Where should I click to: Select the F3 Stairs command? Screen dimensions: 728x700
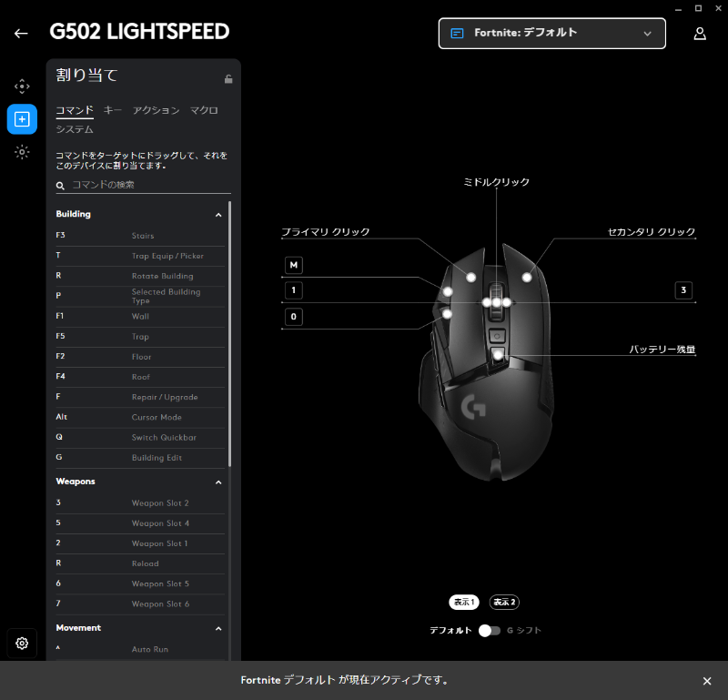pyautogui.click(x=136, y=236)
